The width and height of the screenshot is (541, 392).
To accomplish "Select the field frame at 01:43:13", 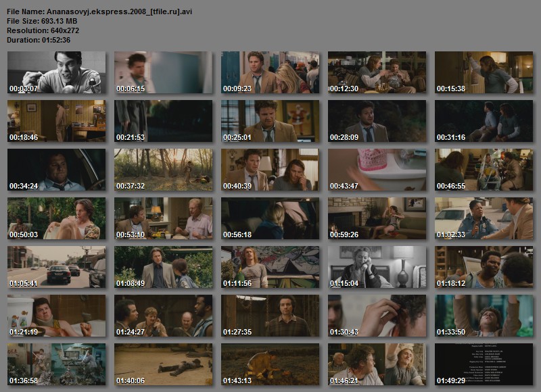I will [270, 364].
